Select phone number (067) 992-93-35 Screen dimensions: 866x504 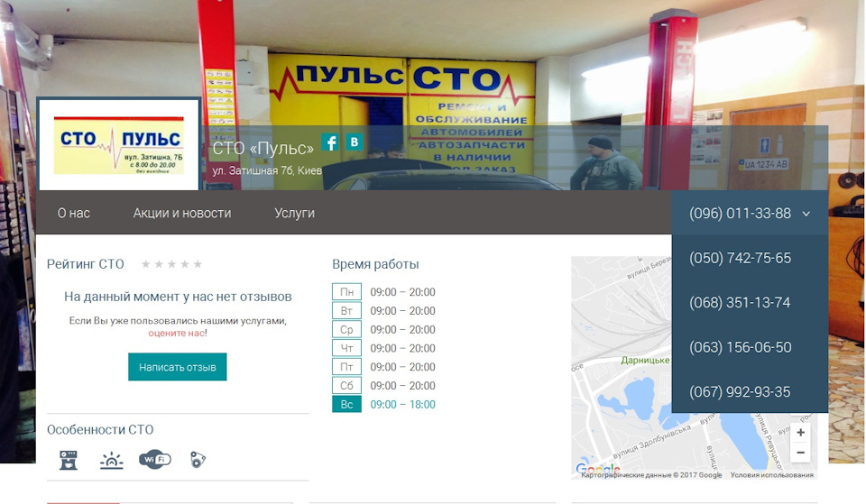[740, 392]
